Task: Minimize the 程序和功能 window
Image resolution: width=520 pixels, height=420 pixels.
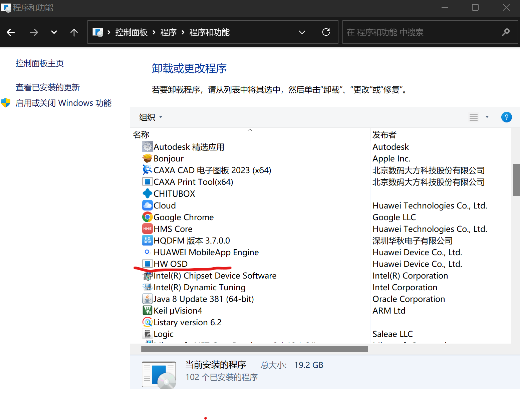Action: pos(445,7)
